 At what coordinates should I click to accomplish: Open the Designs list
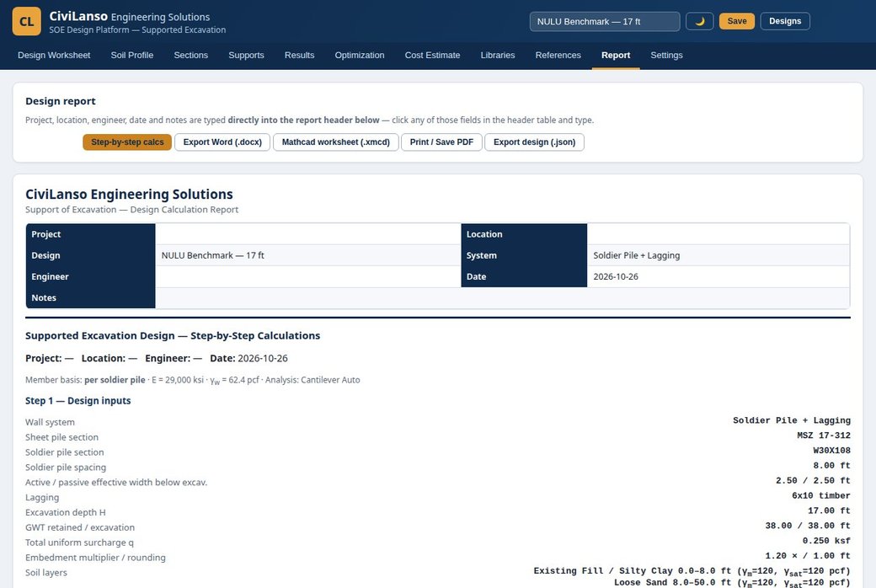pyautogui.click(x=785, y=21)
